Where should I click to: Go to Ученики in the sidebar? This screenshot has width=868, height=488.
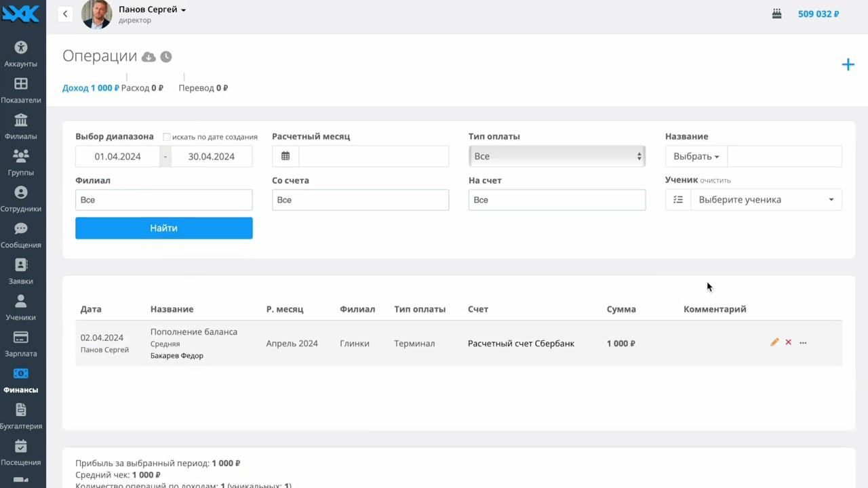(x=21, y=307)
